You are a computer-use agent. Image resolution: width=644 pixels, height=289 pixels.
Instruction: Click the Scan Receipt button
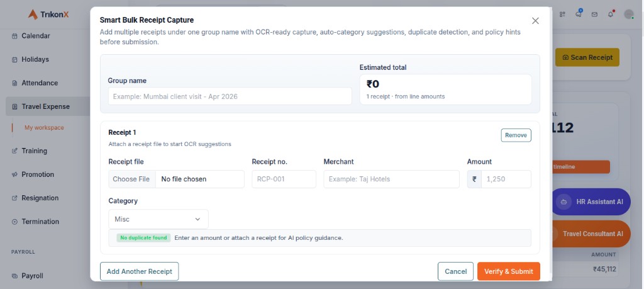click(587, 57)
